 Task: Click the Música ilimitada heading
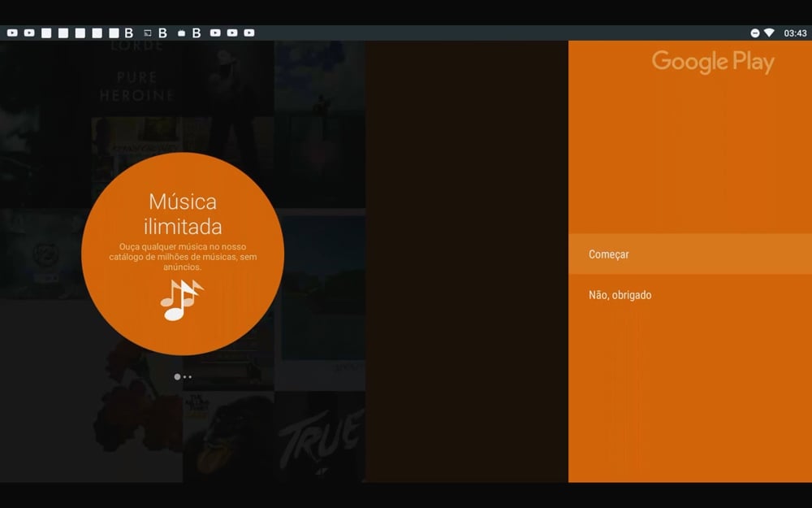pyautogui.click(x=183, y=214)
